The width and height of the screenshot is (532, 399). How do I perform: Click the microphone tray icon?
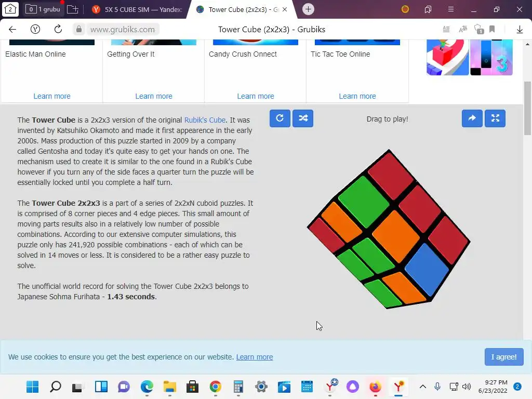[437, 387]
